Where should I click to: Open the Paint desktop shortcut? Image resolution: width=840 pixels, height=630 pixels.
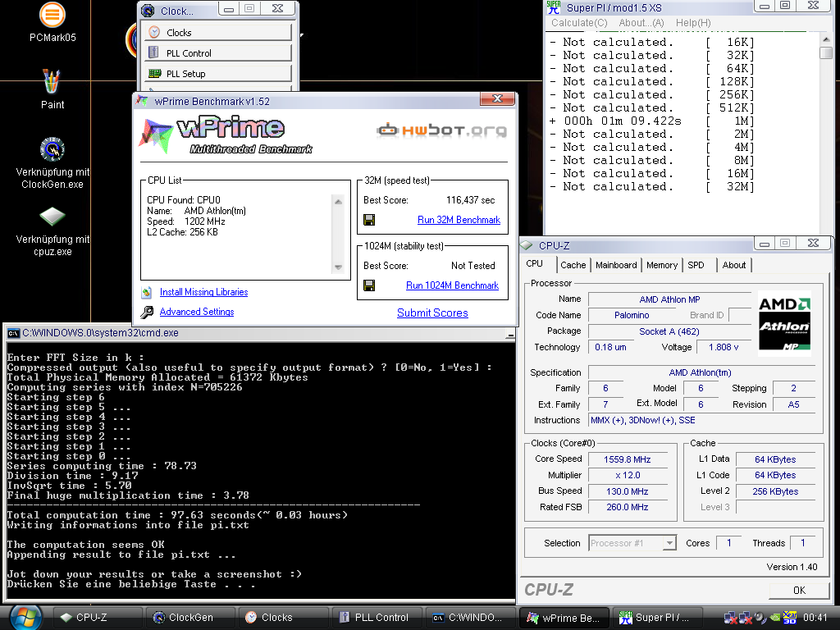(x=52, y=81)
